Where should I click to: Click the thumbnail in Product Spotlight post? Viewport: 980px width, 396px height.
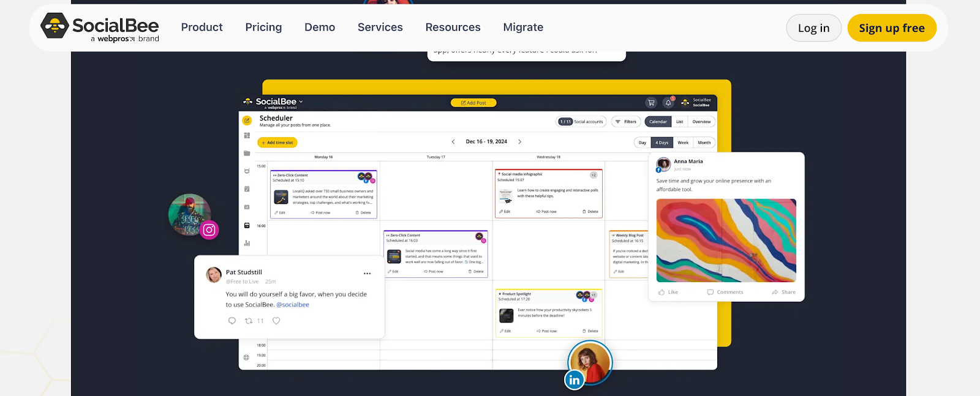point(507,316)
